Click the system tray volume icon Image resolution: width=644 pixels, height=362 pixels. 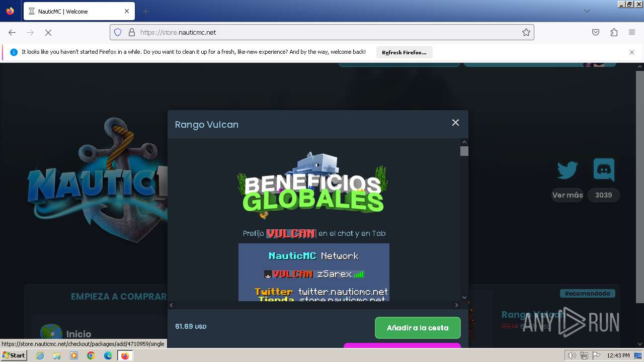572,355
